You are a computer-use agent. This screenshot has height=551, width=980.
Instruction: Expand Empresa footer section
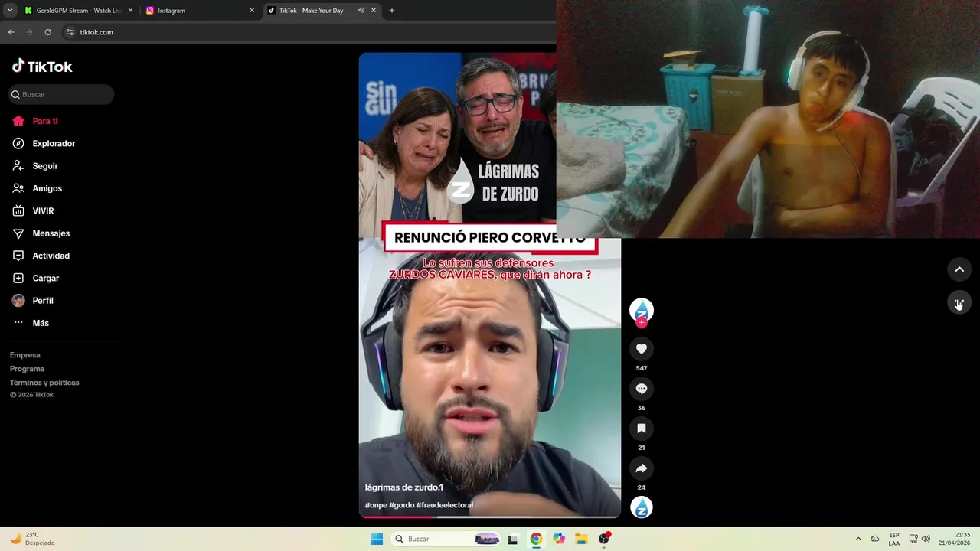point(25,355)
